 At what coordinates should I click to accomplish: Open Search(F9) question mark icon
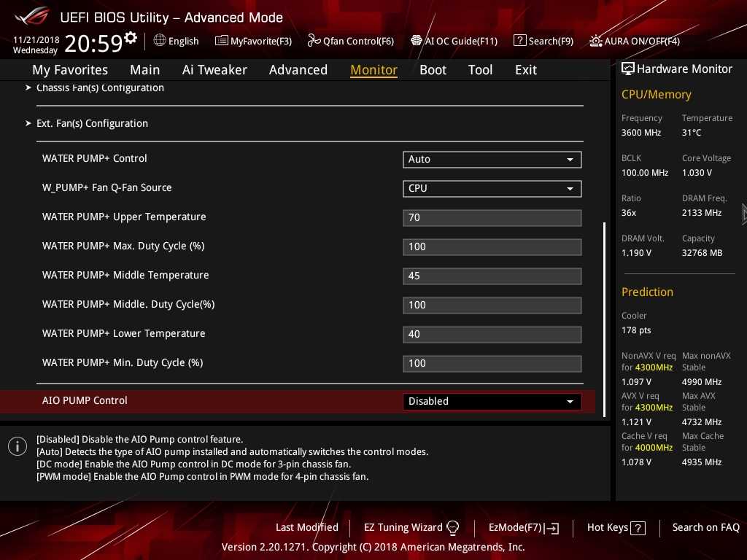coord(520,41)
